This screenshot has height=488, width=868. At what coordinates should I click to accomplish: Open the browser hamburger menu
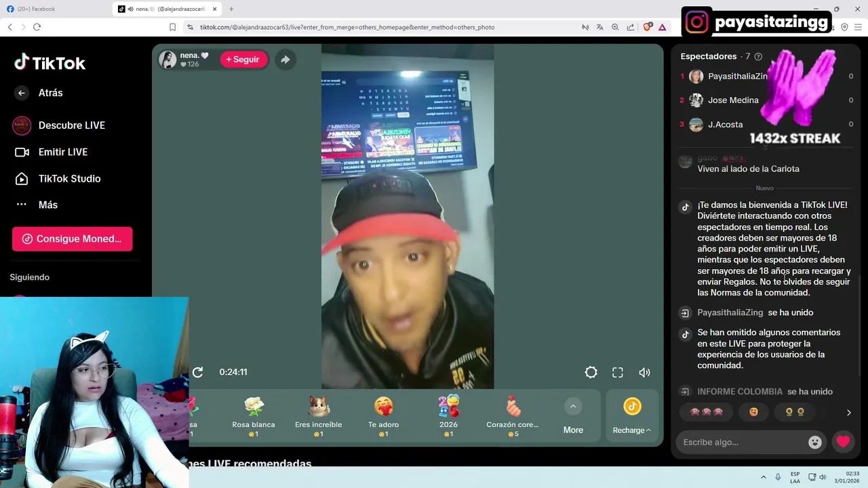point(858,27)
